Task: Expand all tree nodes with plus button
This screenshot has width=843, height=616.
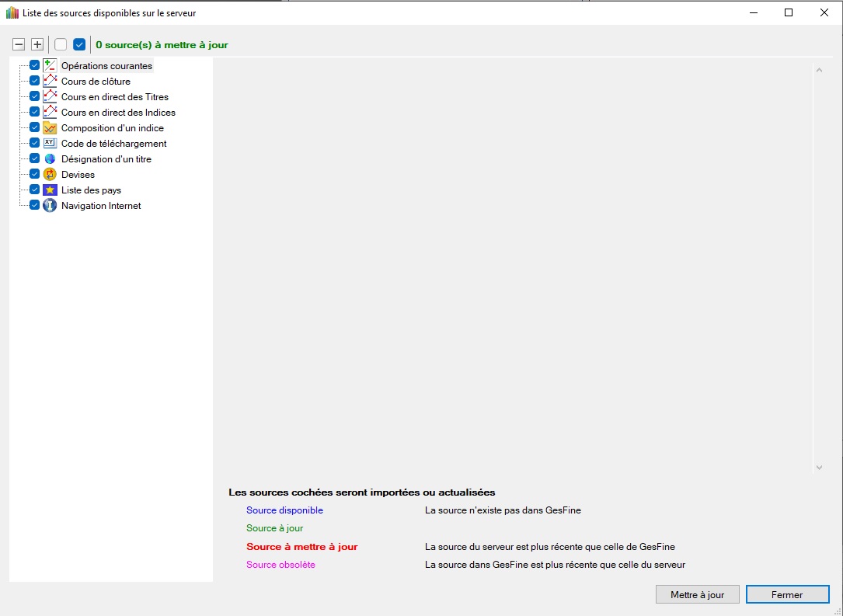Action: [37, 44]
